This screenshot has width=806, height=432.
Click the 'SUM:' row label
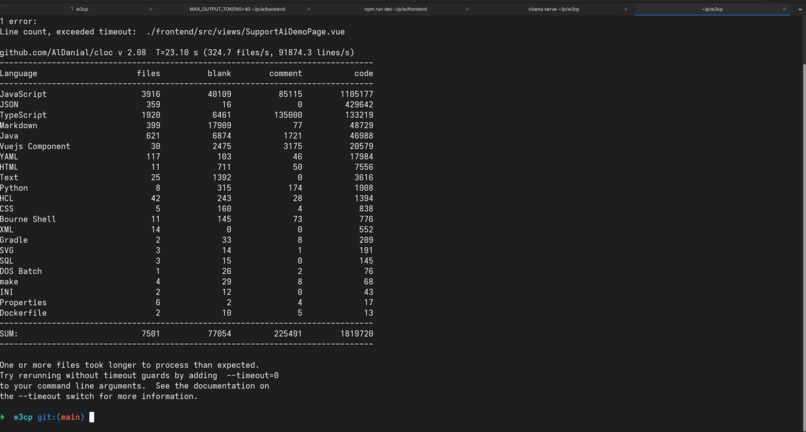tap(9, 334)
